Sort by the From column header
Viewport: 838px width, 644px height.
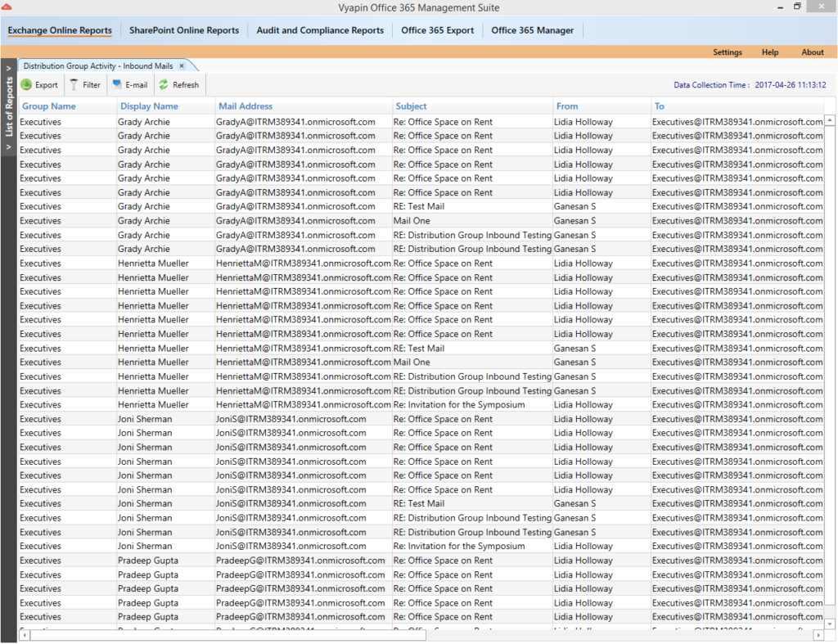(567, 106)
